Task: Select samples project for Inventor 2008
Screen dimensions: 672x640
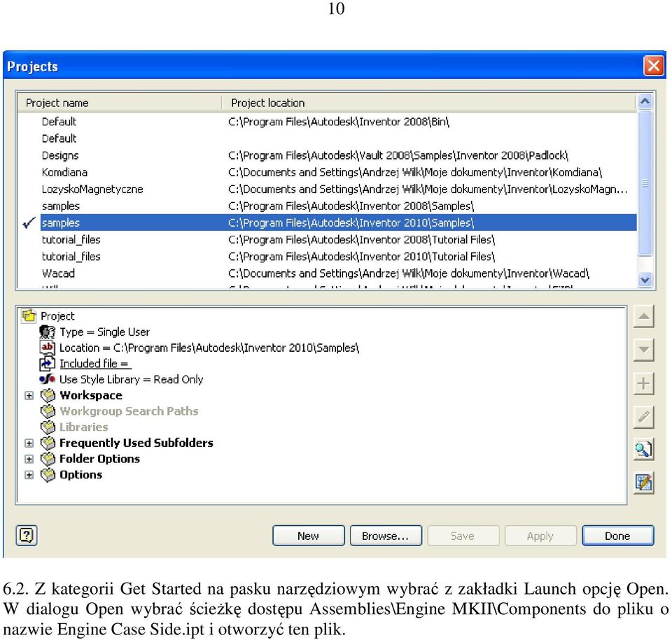Action: 328,206
